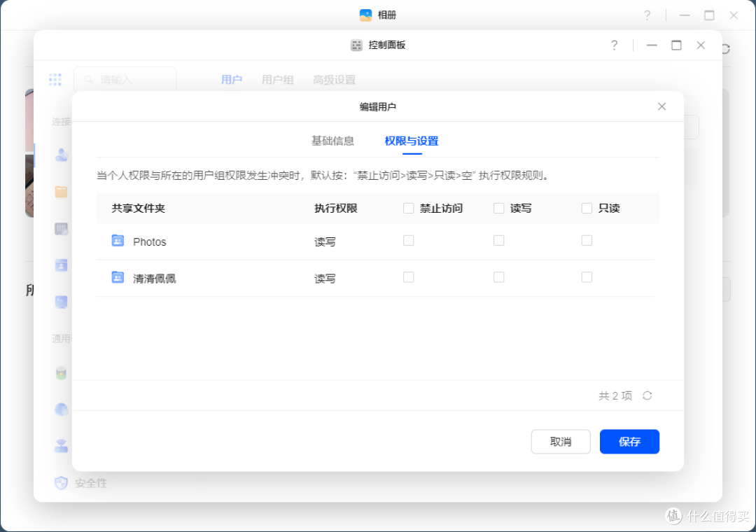Click the 控制面板 title icon
The image size is (756, 532).
click(356, 45)
